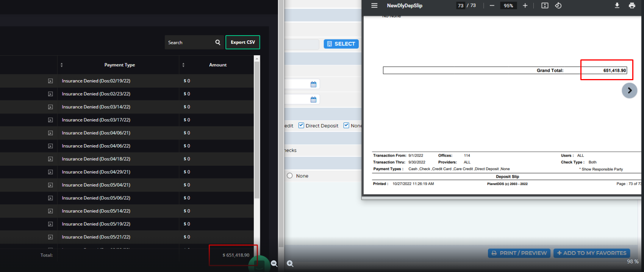Viewport: 644px width, 272px height.
Task: Select Insurance Denied (Dos:05/06/22) text
Action: point(96,198)
